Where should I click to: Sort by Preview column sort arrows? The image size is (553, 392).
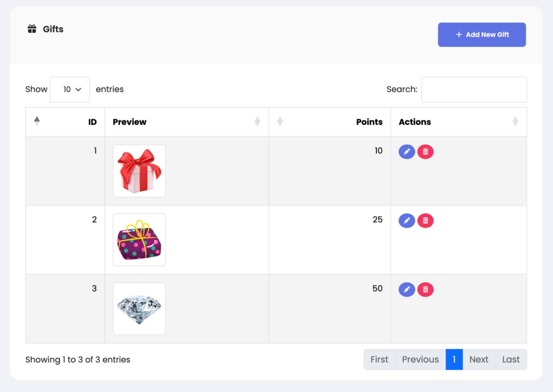coord(258,121)
